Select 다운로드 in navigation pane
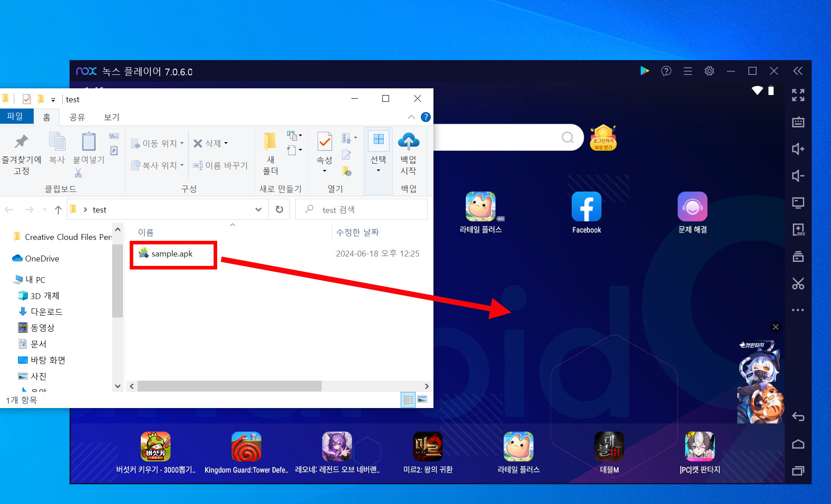 (x=40, y=312)
